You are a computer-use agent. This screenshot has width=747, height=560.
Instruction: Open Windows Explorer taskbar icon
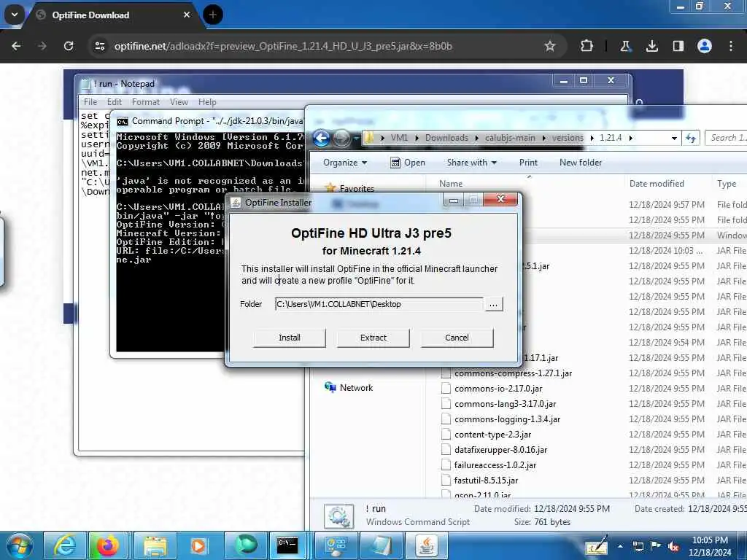(155, 545)
